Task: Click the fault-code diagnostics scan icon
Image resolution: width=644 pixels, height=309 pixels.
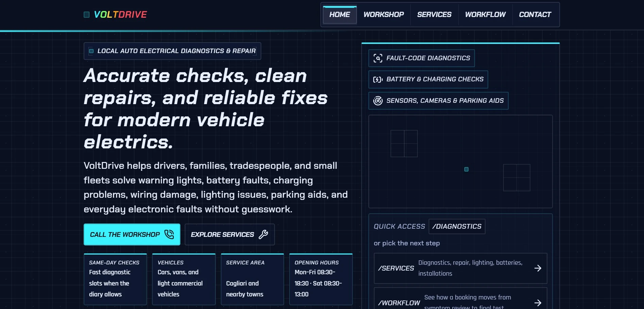Action: 378,58
